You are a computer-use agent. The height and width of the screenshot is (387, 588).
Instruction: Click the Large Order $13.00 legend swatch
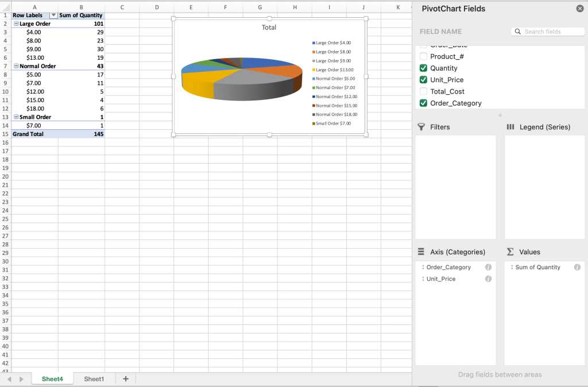point(314,70)
